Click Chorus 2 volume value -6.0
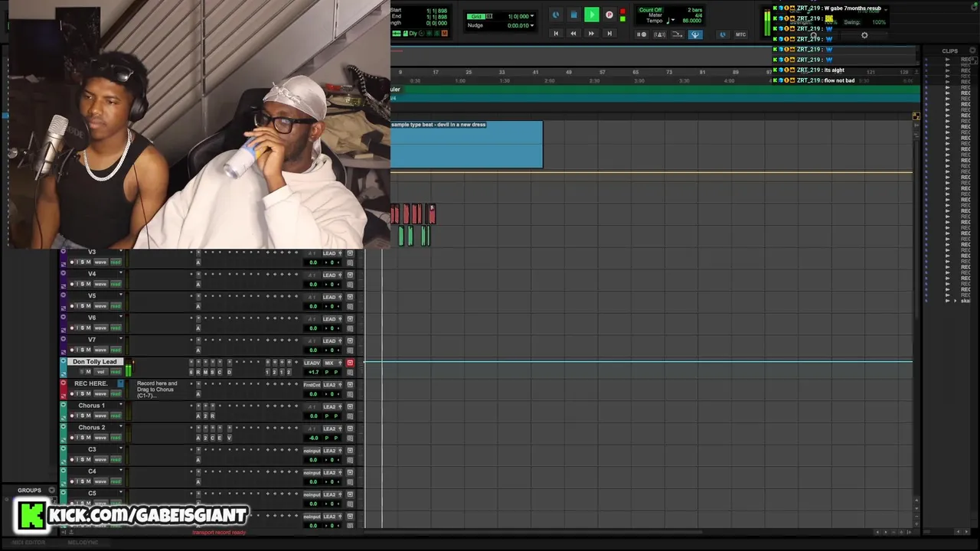The height and width of the screenshot is (551, 980). [313, 439]
